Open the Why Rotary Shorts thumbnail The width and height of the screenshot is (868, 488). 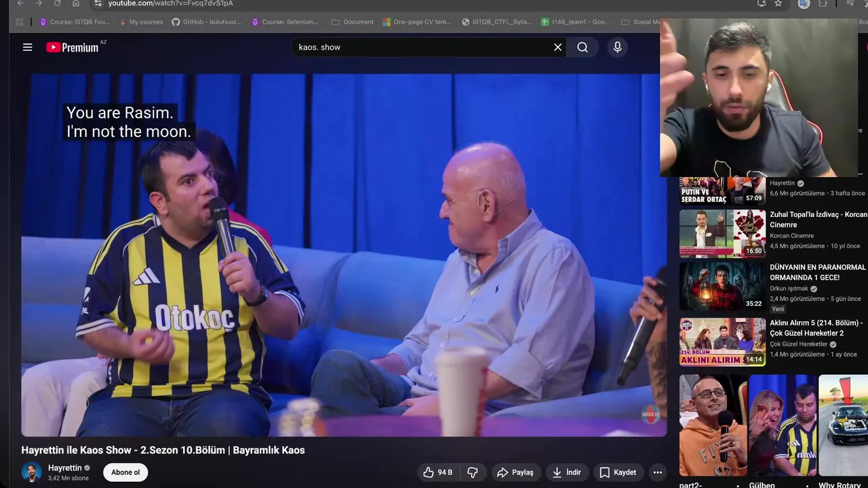[843, 426]
